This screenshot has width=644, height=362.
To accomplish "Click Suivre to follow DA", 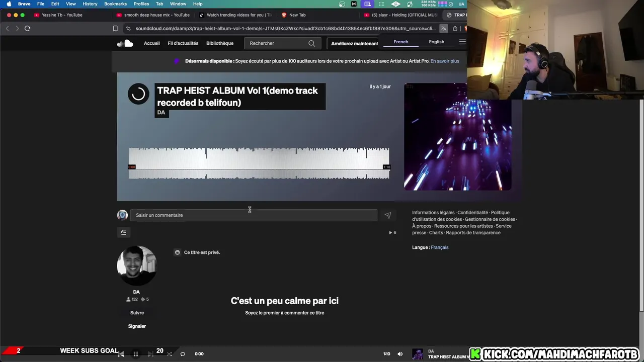I will point(137,313).
